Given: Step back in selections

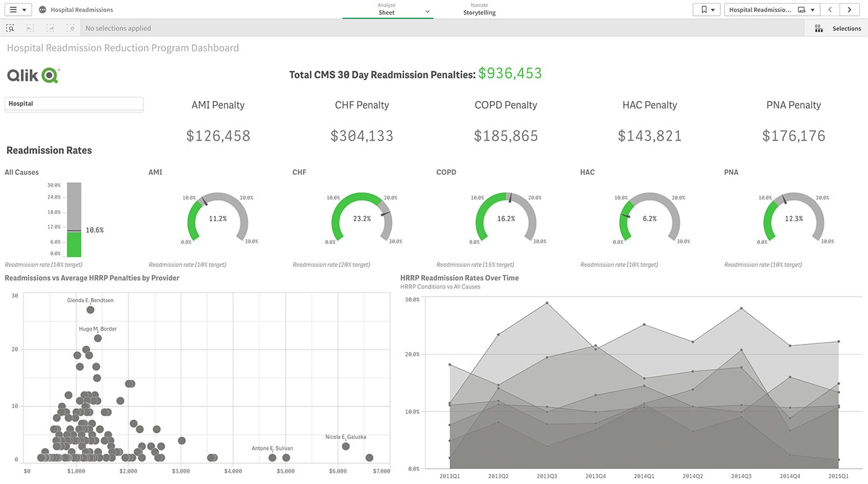Looking at the screenshot, I should point(30,28).
